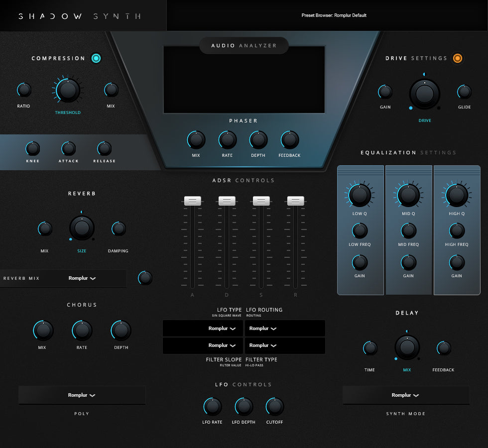This screenshot has width=488, height=448.
Task: Click the ADSR Release slider handle
Action: click(296, 201)
